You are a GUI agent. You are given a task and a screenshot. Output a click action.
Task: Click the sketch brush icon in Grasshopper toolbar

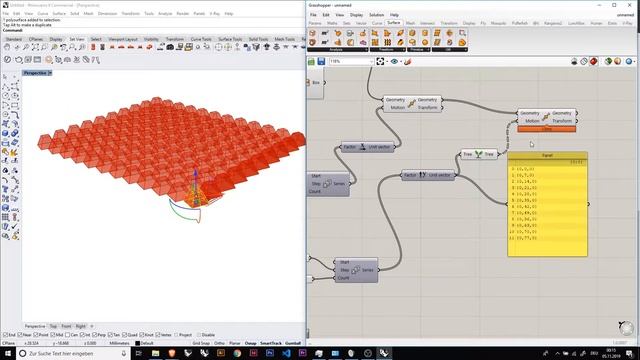click(407, 61)
